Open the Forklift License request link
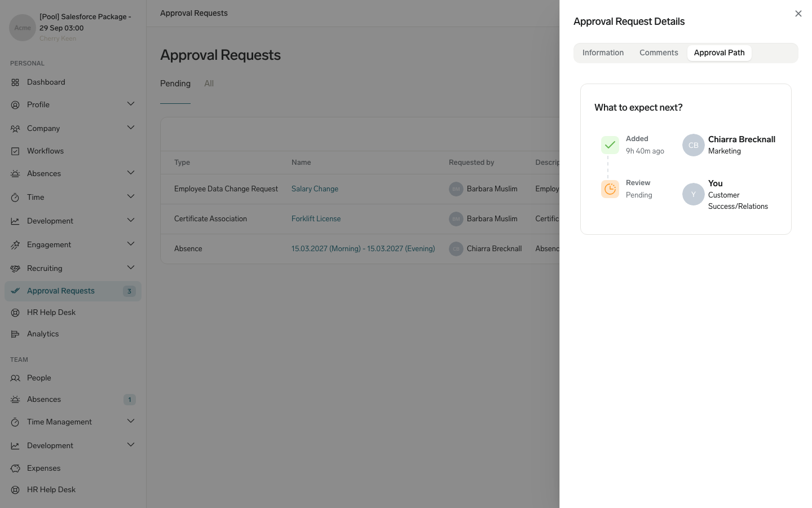 pyautogui.click(x=316, y=219)
